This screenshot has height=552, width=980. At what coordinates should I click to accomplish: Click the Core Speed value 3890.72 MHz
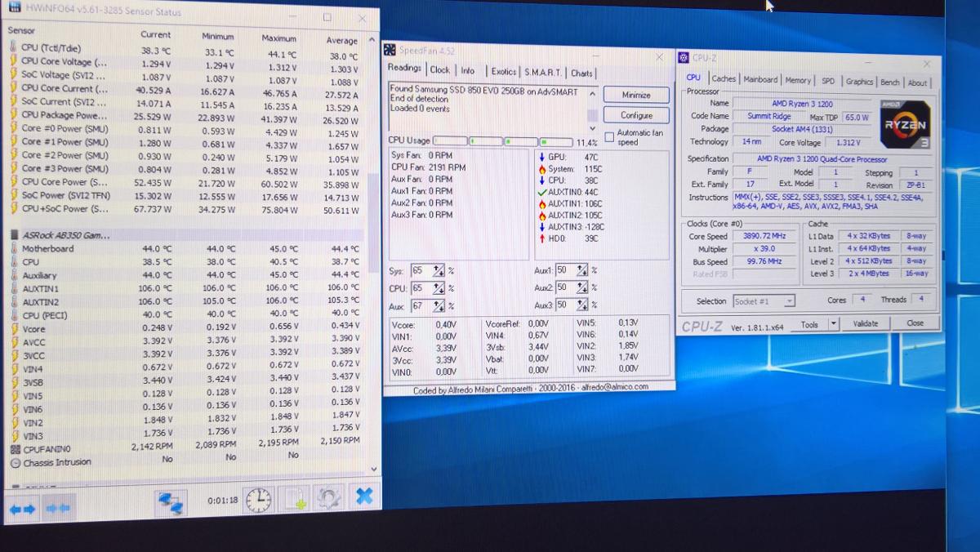pyautogui.click(x=761, y=236)
